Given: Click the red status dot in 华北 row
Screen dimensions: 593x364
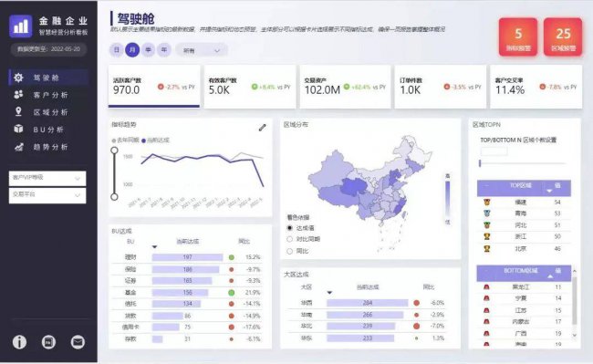Looking at the screenshot, I should pos(416,326).
